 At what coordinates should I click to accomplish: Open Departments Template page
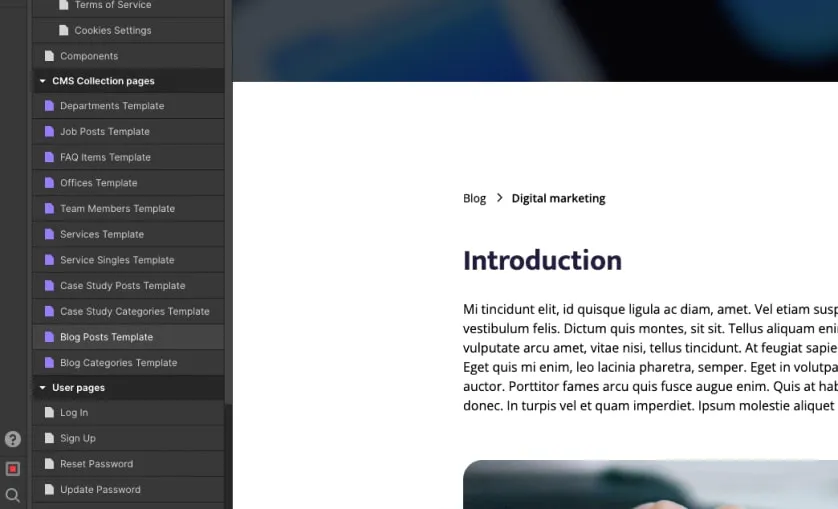point(128,106)
